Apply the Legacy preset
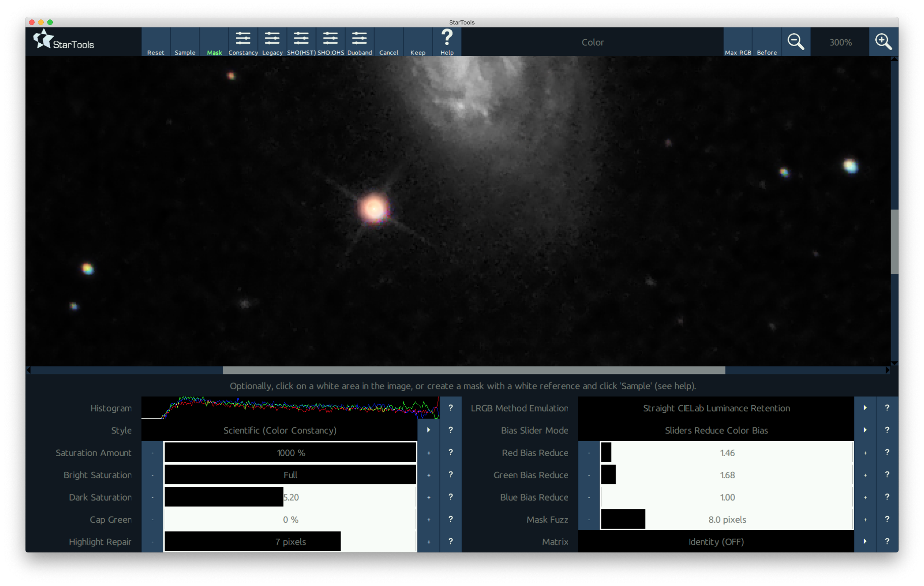The height and width of the screenshot is (586, 924). click(273, 42)
